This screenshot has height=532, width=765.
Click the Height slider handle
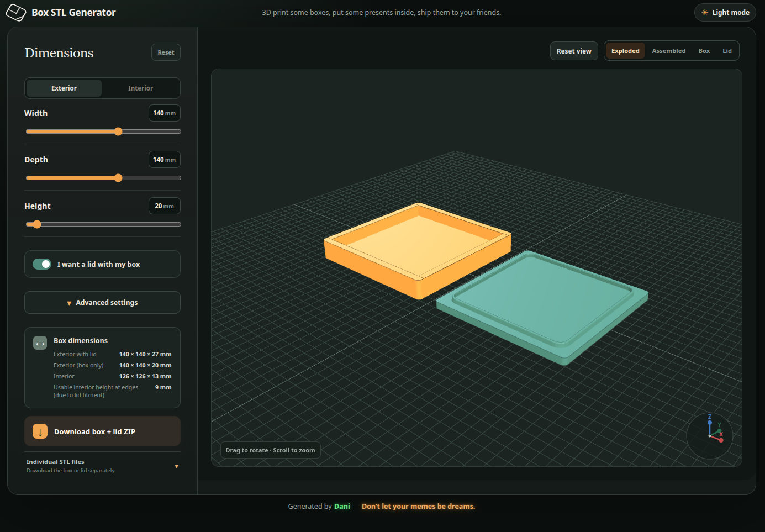point(37,224)
